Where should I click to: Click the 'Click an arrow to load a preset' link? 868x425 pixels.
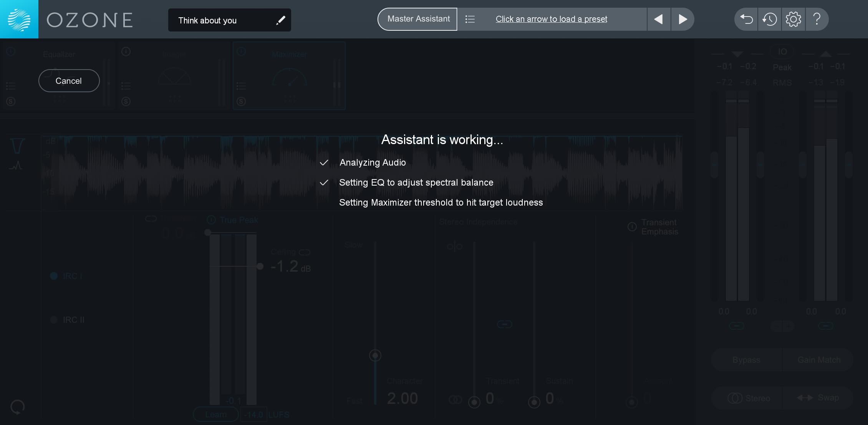click(x=551, y=19)
